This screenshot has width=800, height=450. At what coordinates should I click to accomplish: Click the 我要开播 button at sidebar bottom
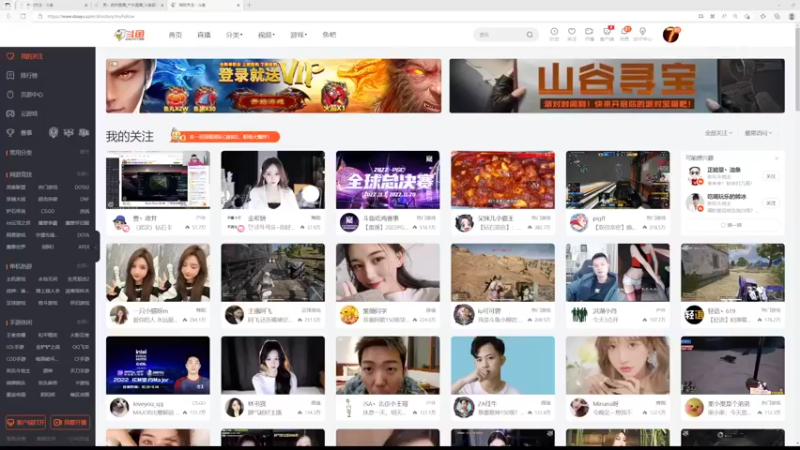click(70, 422)
